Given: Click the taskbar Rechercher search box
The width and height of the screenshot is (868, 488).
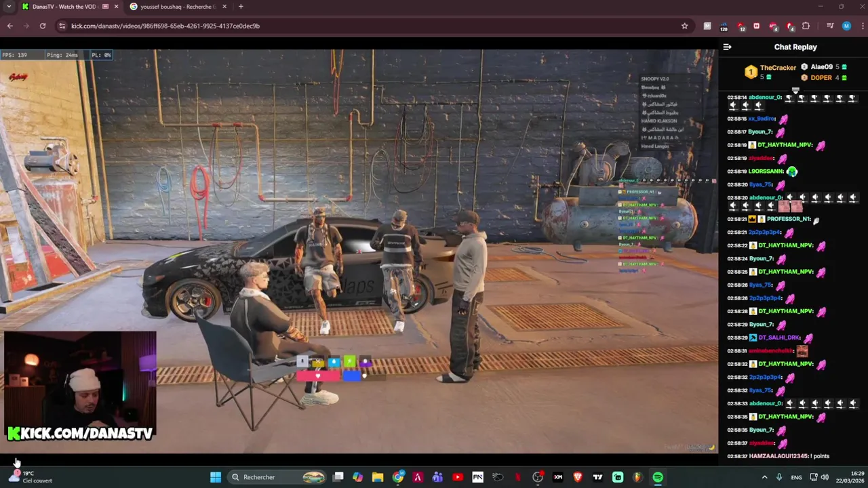Looking at the screenshot, I should coord(278,477).
